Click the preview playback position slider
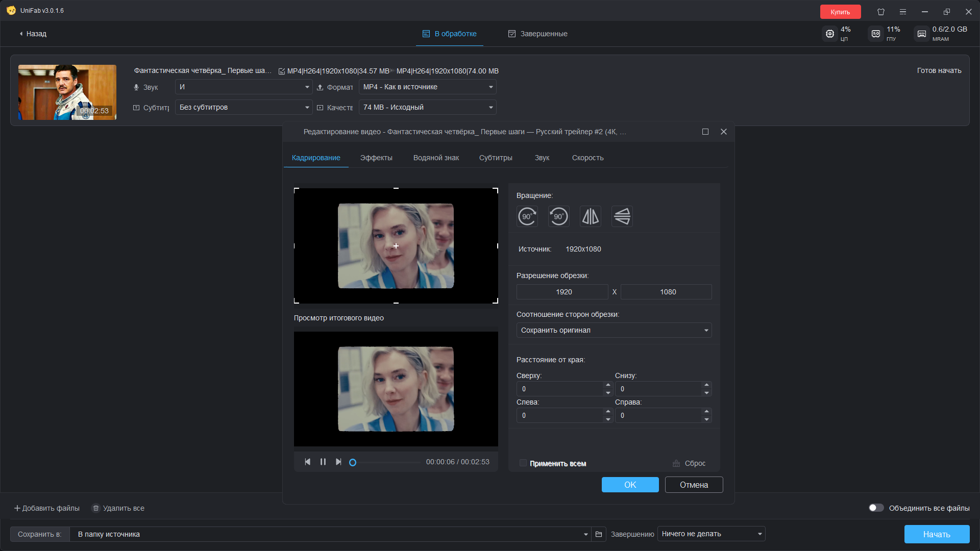 pos(386,462)
